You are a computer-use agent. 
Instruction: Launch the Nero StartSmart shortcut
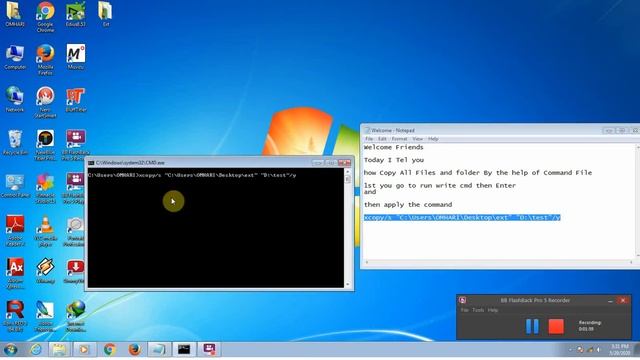(45, 102)
